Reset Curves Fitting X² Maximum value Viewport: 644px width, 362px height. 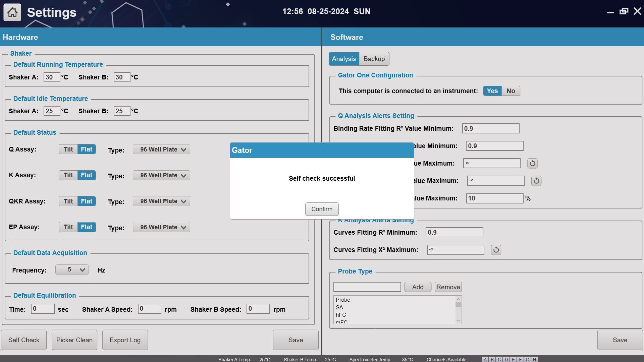pyautogui.click(x=496, y=250)
